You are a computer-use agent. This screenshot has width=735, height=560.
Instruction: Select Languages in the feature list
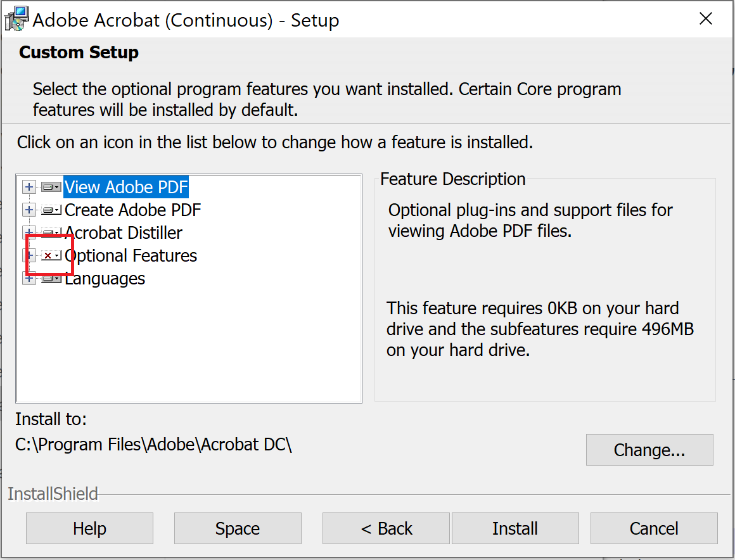pos(104,278)
